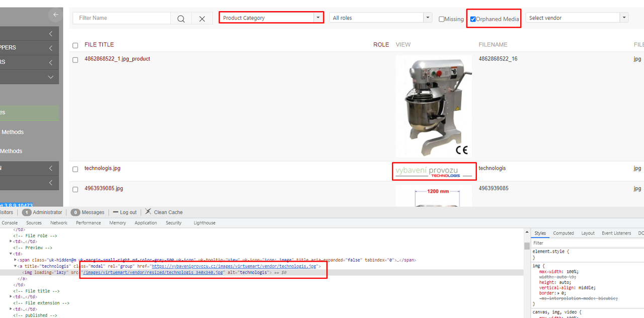
Task: Click the Clean Cache link
Action: click(x=168, y=212)
